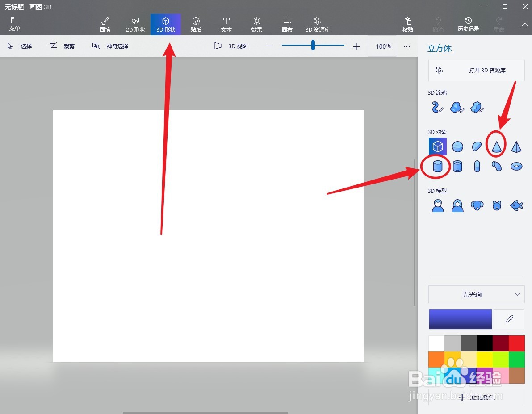Click the horizontal canvas scrollbar

click(205, 413)
